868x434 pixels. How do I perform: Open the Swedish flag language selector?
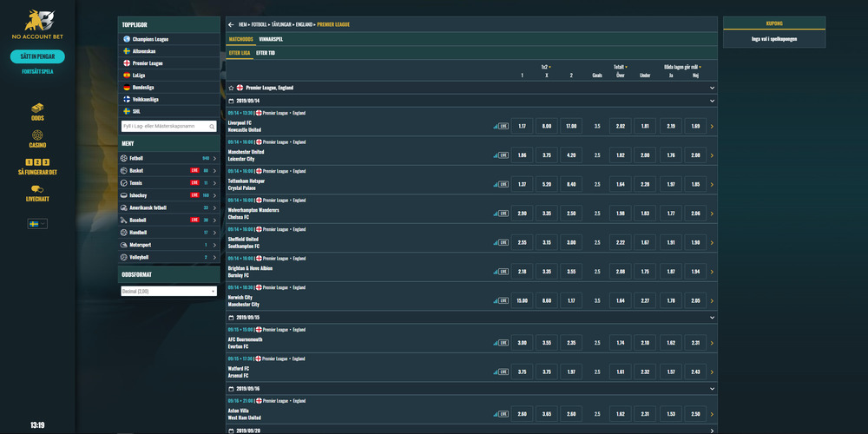pos(37,224)
